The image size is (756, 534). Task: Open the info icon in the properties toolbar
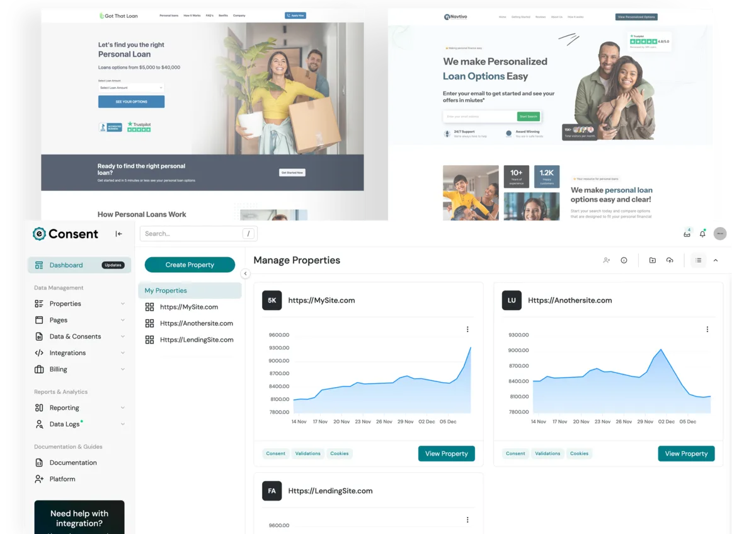coord(624,260)
